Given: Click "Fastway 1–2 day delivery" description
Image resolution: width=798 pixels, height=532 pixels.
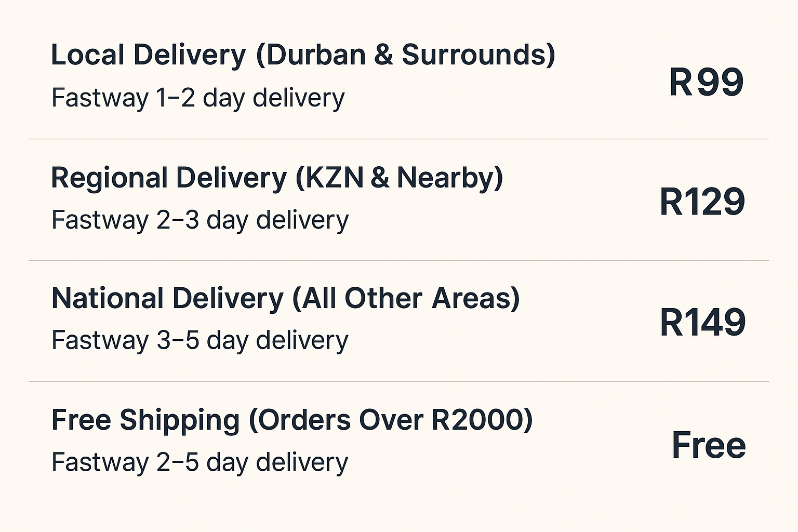Looking at the screenshot, I should coord(198,98).
